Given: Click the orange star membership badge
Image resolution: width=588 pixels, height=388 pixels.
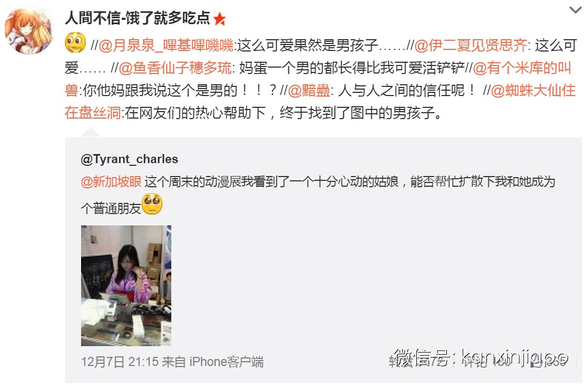Looking at the screenshot, I should coord(220,19).
